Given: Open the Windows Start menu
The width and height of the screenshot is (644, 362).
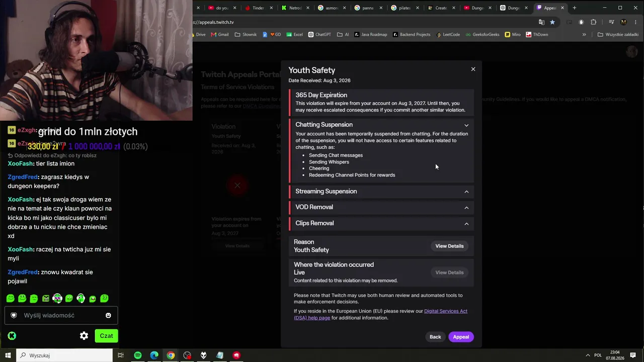Looking at the screenshot, I should (8, 355).
